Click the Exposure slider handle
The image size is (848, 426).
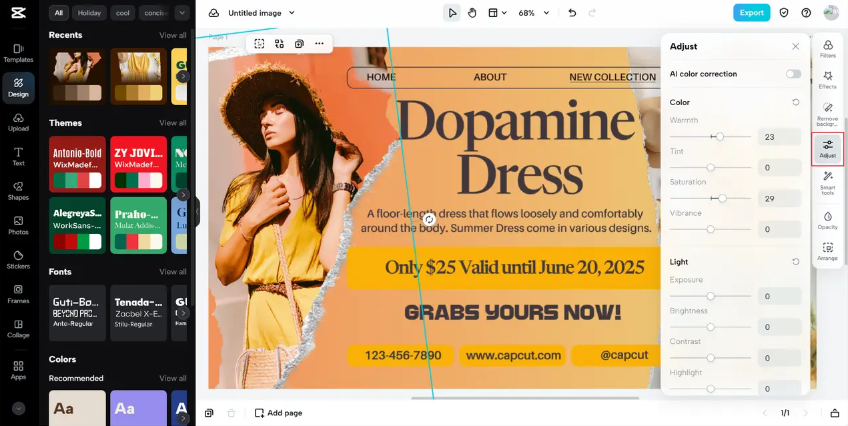tap(711, 296)
